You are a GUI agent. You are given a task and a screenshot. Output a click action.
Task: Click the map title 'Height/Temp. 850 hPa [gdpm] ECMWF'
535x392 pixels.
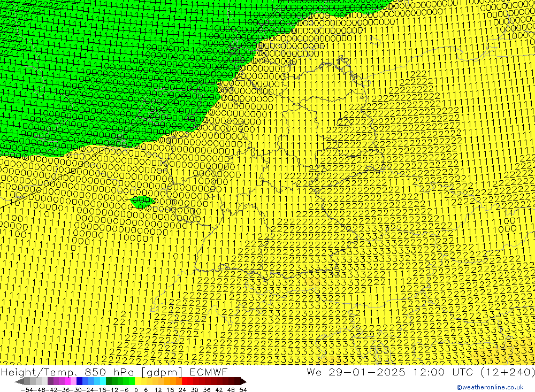114,372
